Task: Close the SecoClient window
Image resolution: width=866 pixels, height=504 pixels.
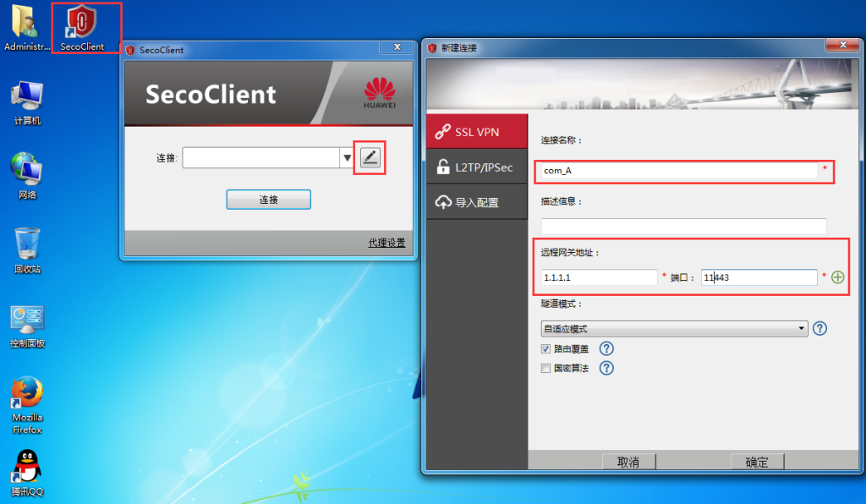Action: (397, 47)
